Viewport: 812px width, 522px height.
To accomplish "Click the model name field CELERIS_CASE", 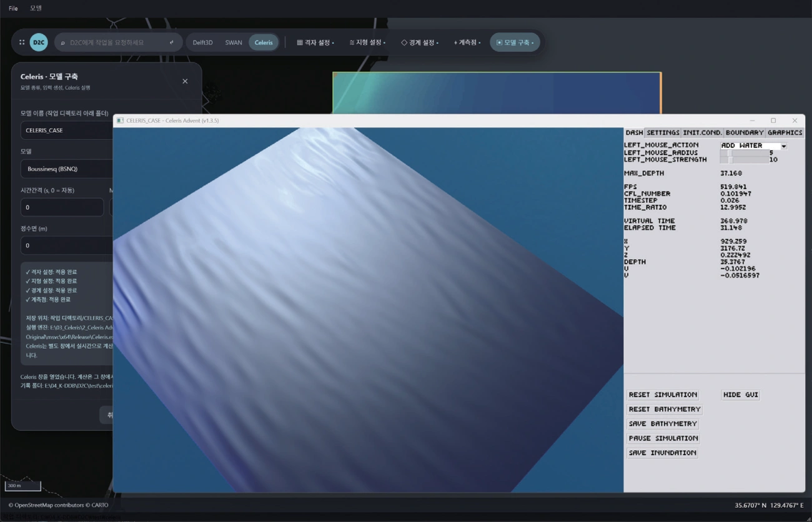I will point(67,130).
